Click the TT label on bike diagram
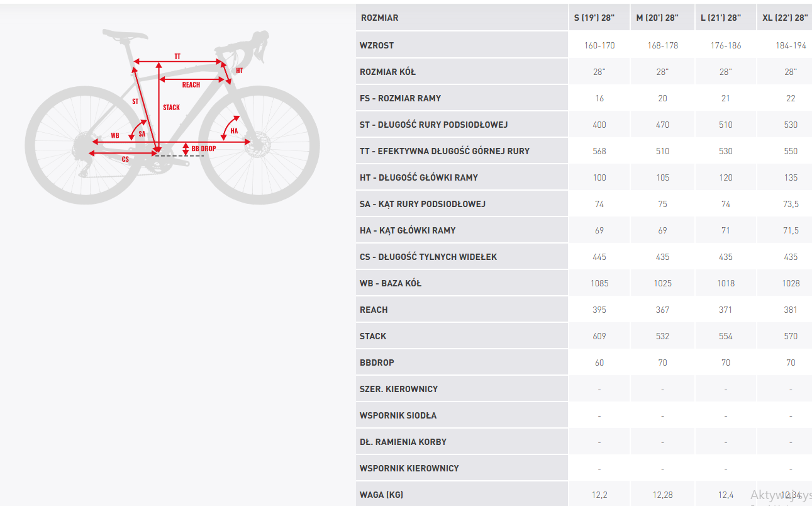 point(177,57)
